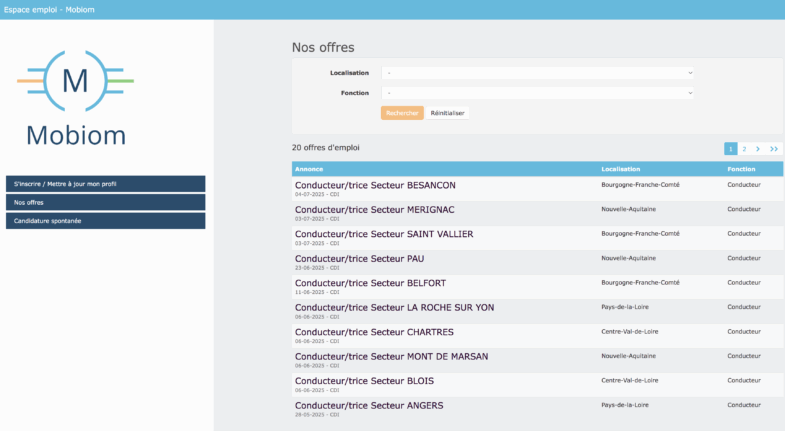785x431 pixels.
Task: Click the Mobiom logo
Action: point(75,98)
